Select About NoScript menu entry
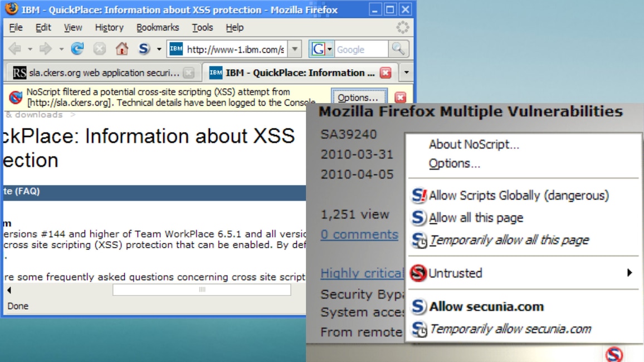Image resolution: width=644 pixels, height=362 pixels. 474,144
